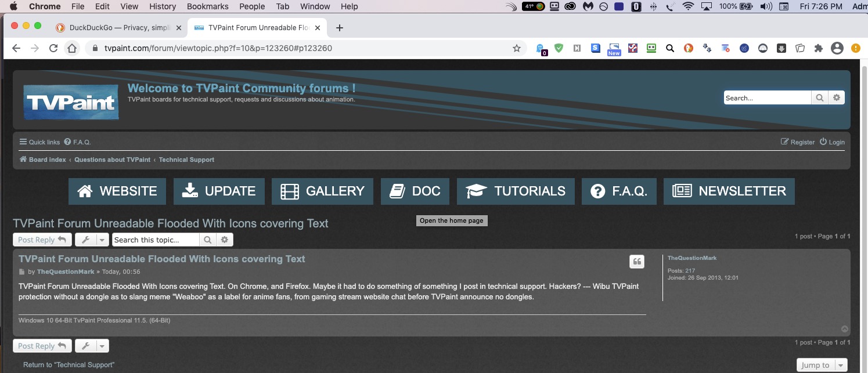Focus the header Search field
868x373 pixels.
point(768,98)
